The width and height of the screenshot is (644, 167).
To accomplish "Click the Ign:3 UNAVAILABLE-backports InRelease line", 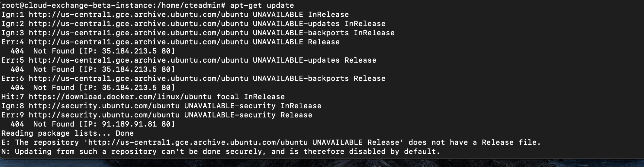I will coord(198,33).
